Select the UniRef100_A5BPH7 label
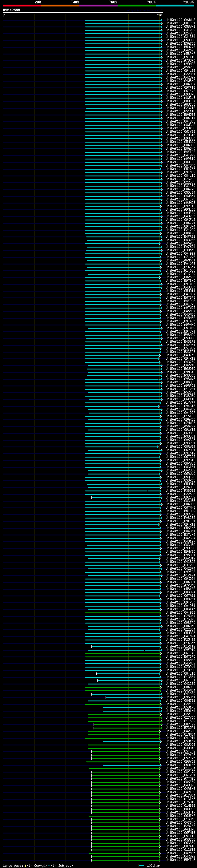 (180, 54)
